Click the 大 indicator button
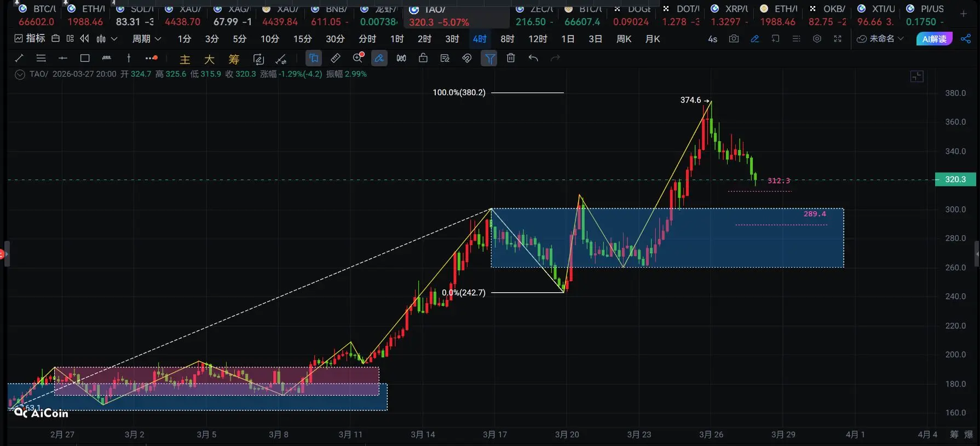 209,59
